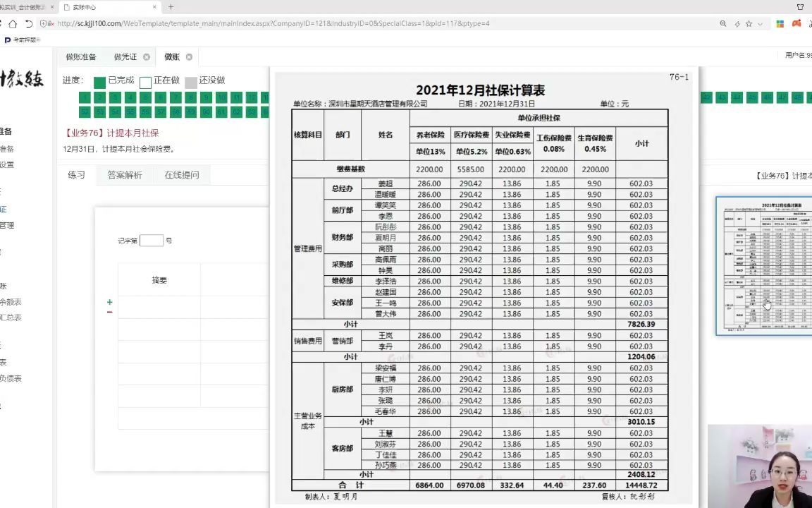Click the page reload icon

[x=29, y=23]
